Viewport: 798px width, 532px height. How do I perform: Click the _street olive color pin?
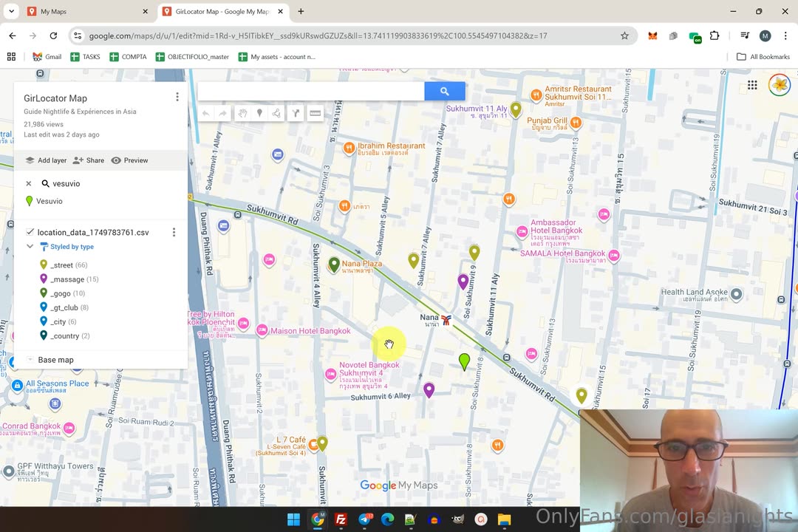(x=44, y=265)
